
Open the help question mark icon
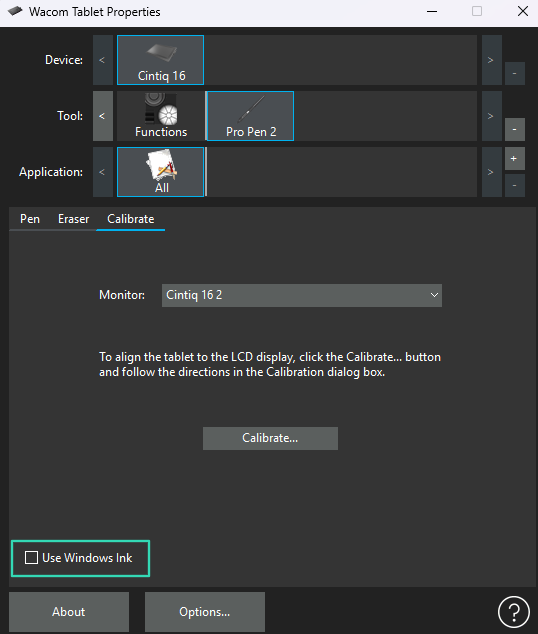tap(514, 612)
